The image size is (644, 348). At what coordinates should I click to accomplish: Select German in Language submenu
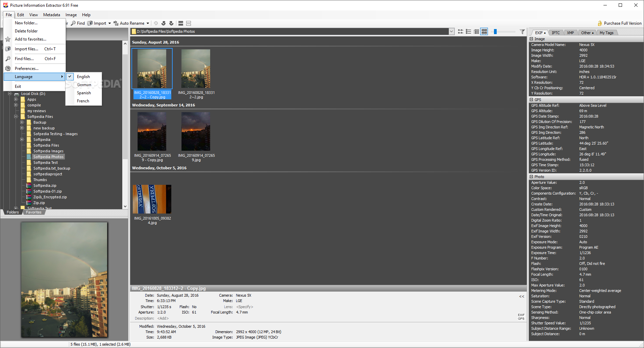click(83, 85)
